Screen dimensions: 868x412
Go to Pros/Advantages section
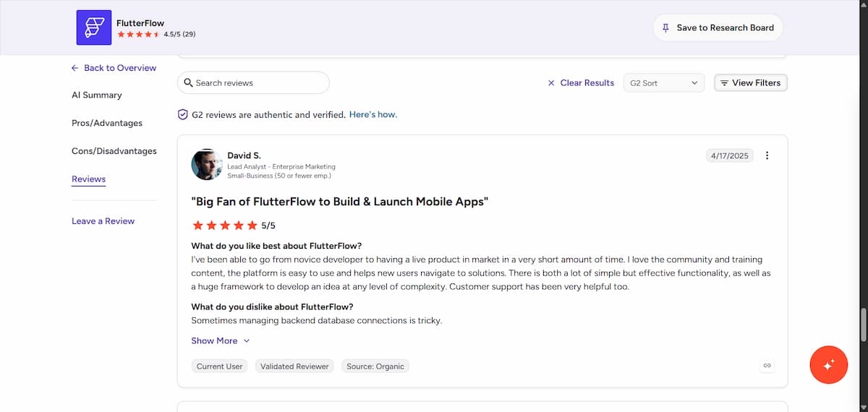[x=107, y=123]
